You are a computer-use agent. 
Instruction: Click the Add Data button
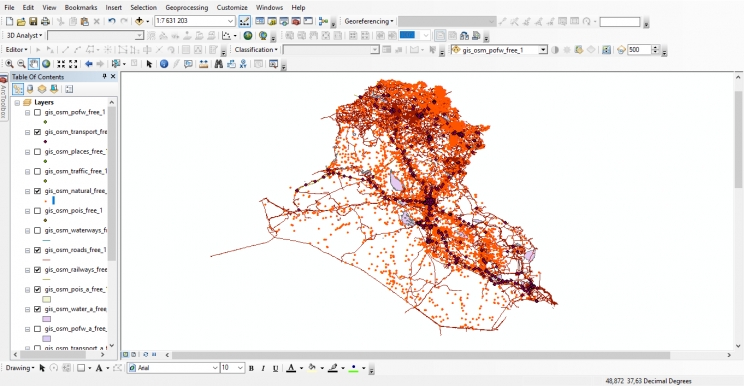click(139, 21)
